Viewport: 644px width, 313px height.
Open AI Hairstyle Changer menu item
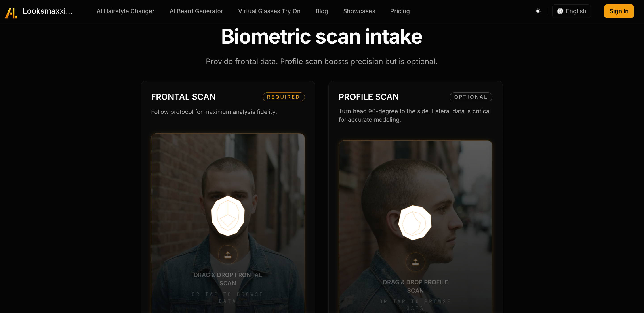click(125, 11)
